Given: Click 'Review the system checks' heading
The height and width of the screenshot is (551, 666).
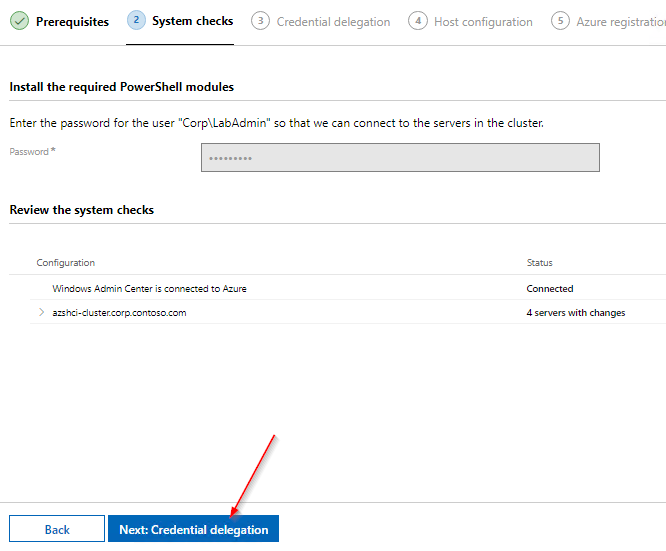Looking at the screenshot, I should pos(82,210).
